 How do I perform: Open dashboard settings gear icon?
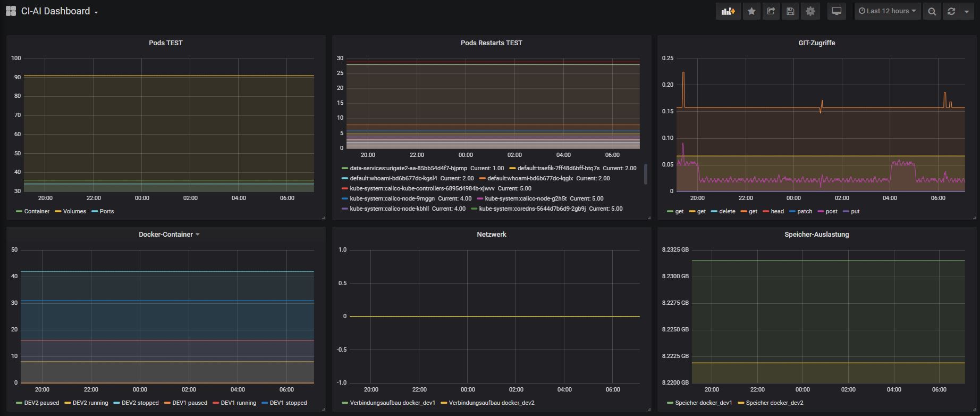click(810, 11)
